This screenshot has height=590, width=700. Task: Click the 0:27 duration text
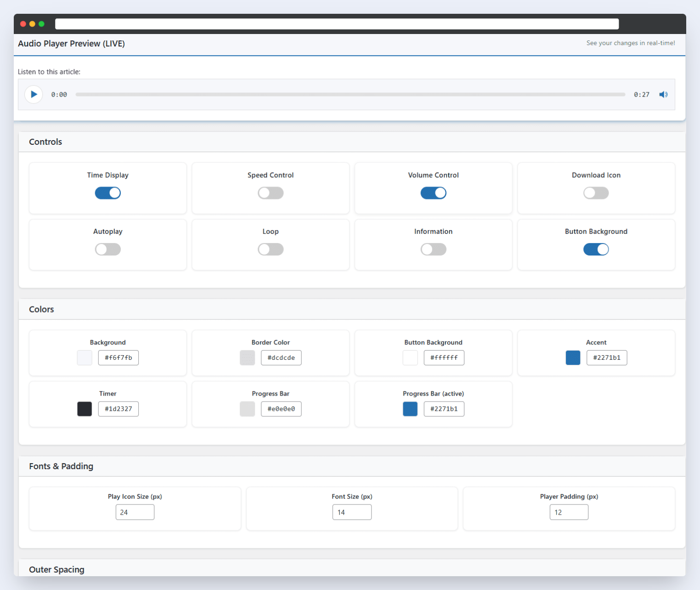point(642,95)
